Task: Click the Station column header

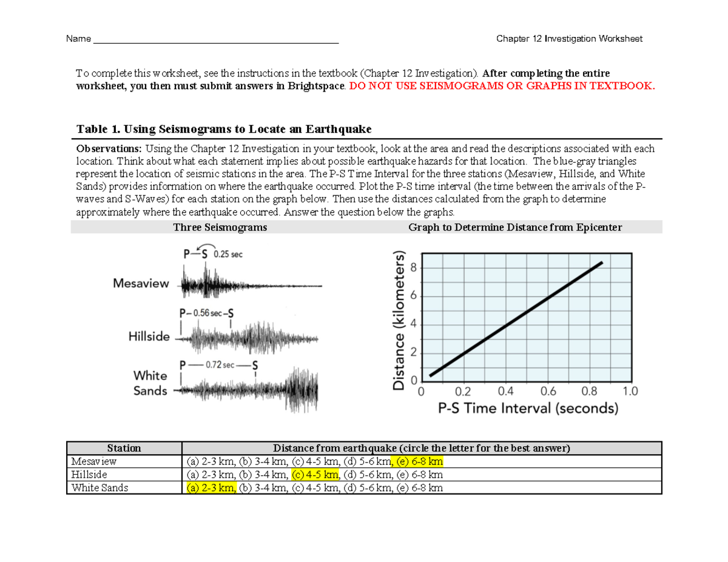Action: pyautogui.click(x=124, y=448)
